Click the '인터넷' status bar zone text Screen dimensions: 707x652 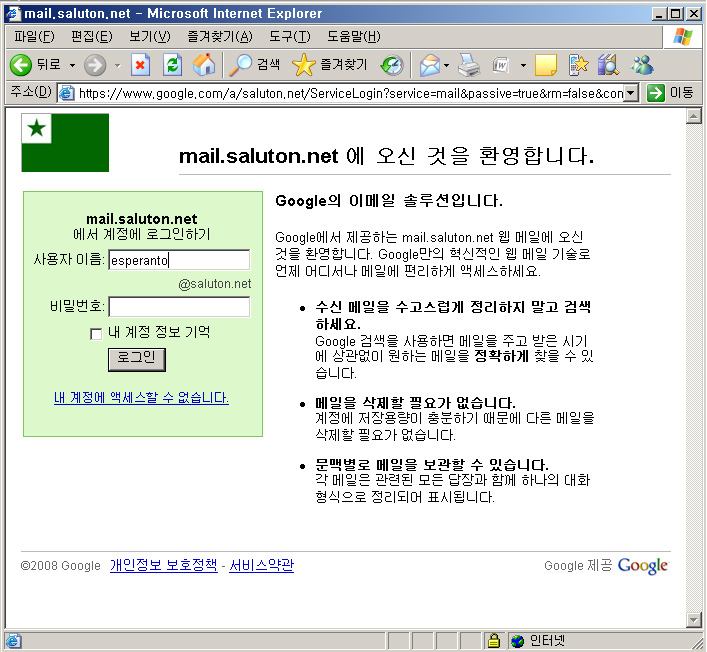click(546, 640)
